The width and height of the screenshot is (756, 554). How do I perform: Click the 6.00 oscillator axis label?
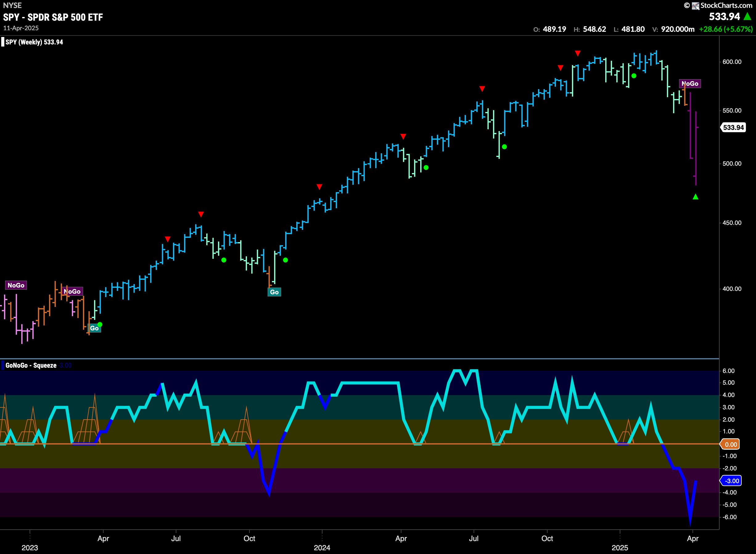(729, 370)
